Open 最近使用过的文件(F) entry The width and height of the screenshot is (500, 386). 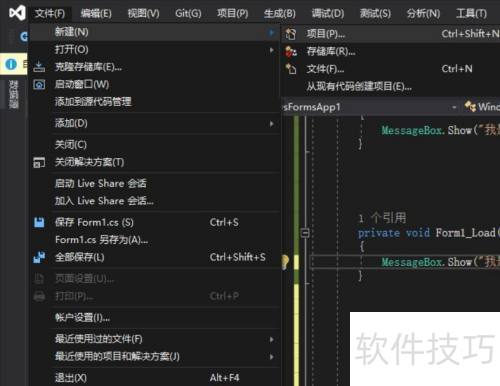(155, 339)
